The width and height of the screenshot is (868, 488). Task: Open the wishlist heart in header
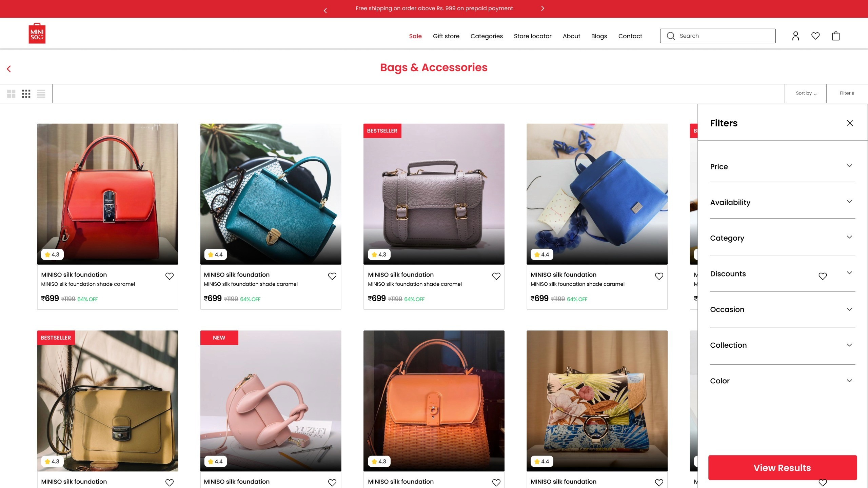coord(815,36)
